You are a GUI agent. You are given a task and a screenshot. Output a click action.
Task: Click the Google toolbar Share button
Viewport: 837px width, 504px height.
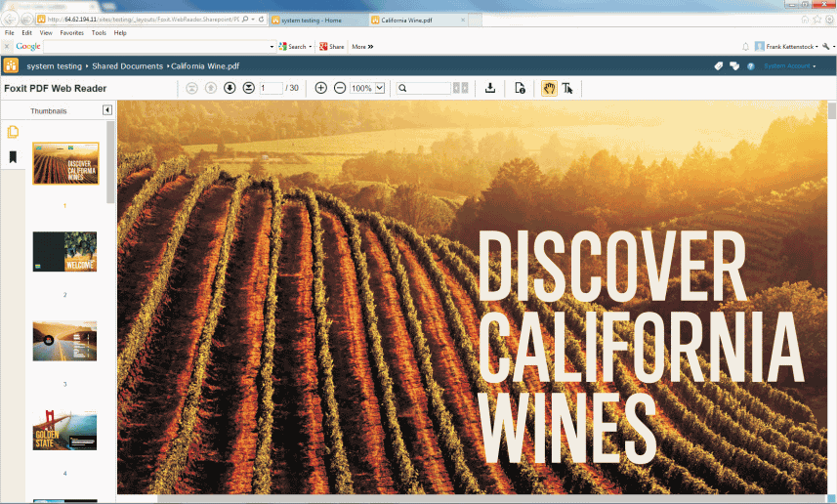point(331,47)
